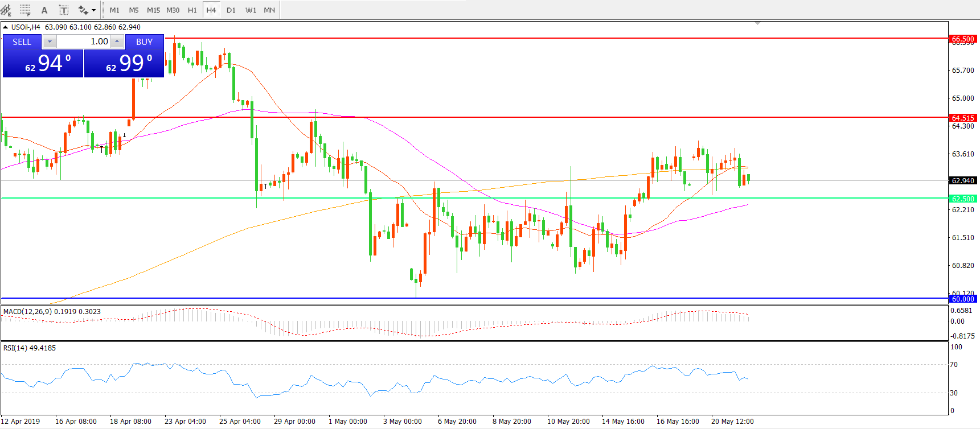Viewport: 980px width, 429px height.
Task: Switch chart to M30 timeframe
Action: tap(173, 10)
